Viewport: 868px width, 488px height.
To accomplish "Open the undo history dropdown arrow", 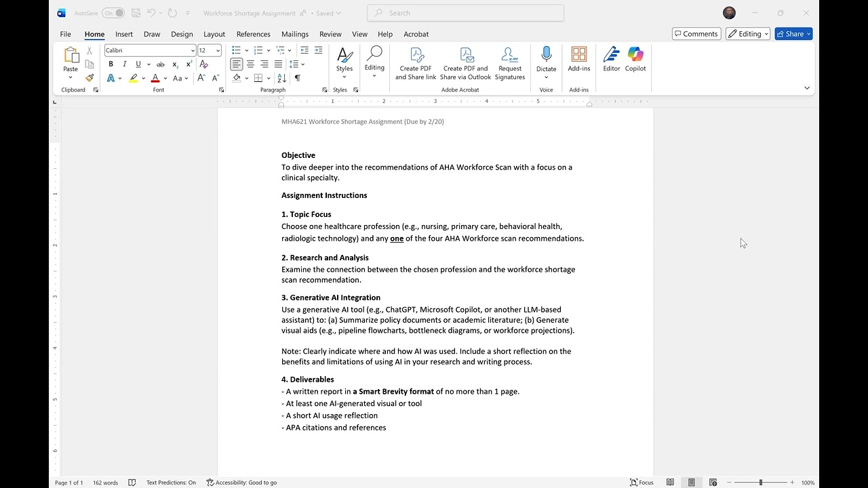I will tap(161, 13).
